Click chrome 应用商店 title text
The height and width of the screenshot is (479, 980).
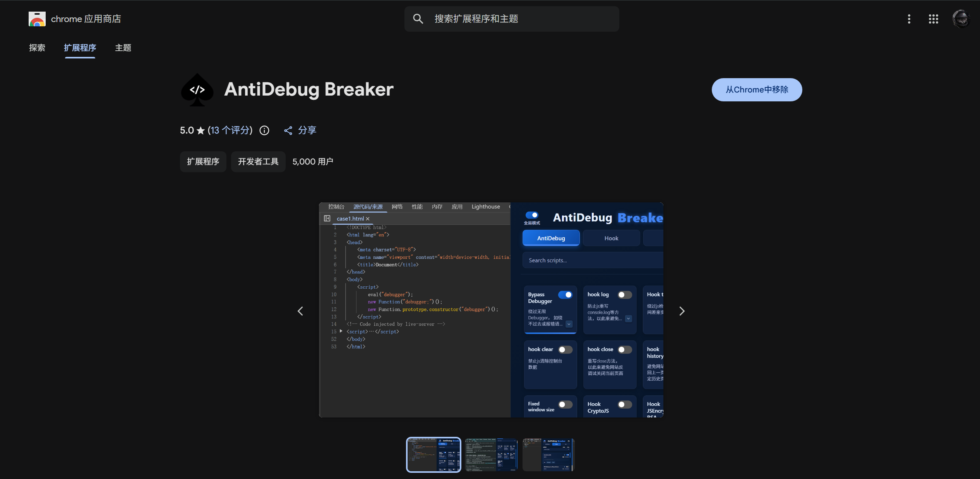tap(86, 19)
